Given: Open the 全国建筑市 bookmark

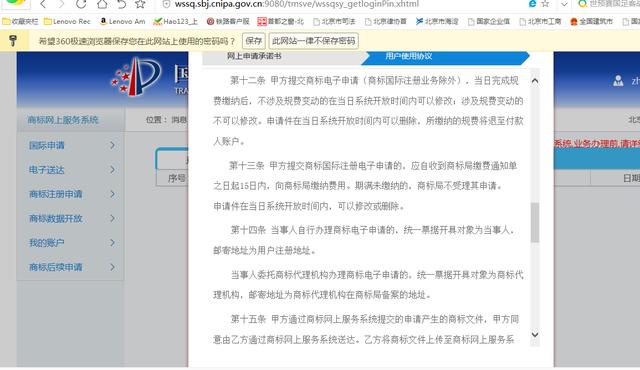Looking at the screenshot, I should pyautogui.click(x=591, y=21).
